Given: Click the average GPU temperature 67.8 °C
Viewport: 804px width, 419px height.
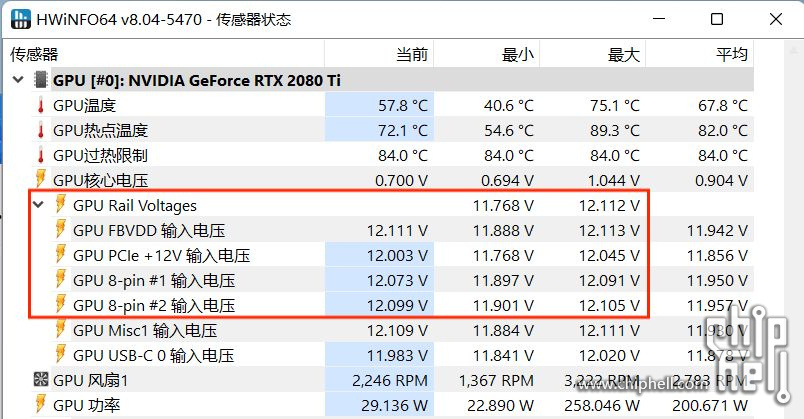Looking at the screenshot, I should point(722,106).
